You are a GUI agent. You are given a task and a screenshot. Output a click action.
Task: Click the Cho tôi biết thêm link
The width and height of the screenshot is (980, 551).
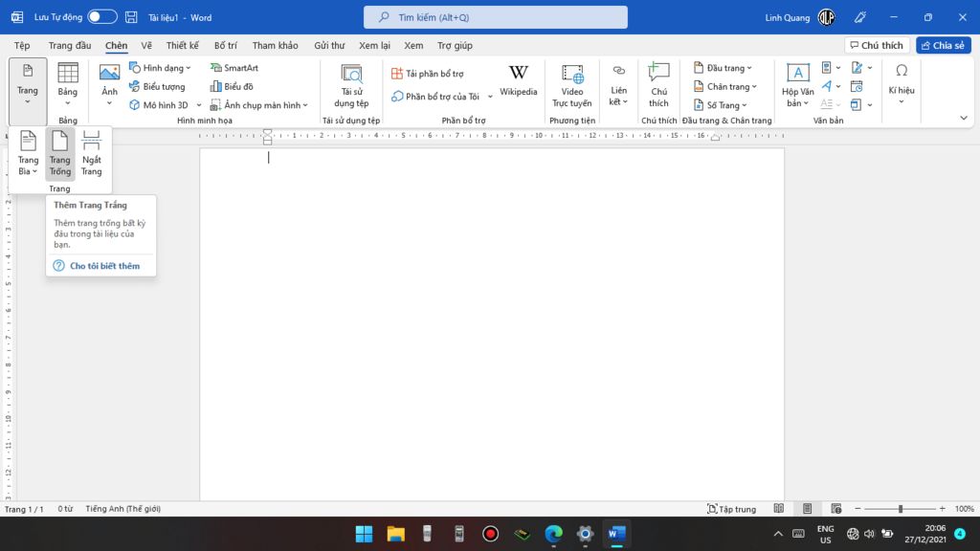click(105, 266)
